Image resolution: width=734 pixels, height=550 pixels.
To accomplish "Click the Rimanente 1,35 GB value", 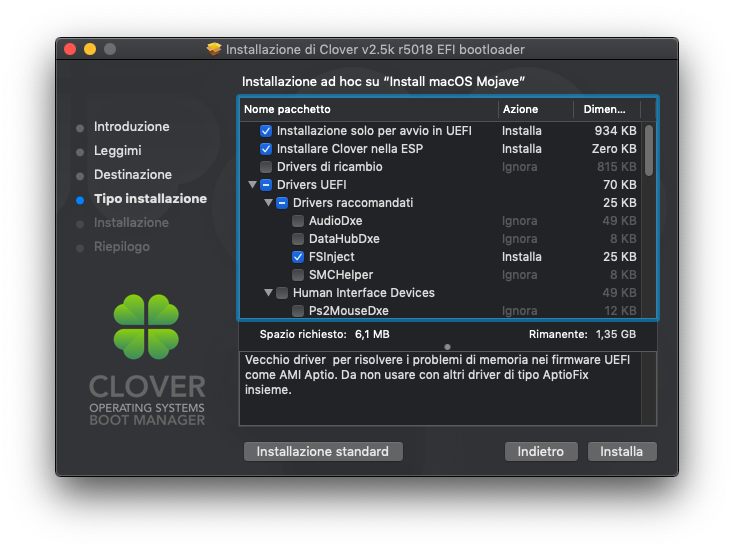I will click(616, 334).
